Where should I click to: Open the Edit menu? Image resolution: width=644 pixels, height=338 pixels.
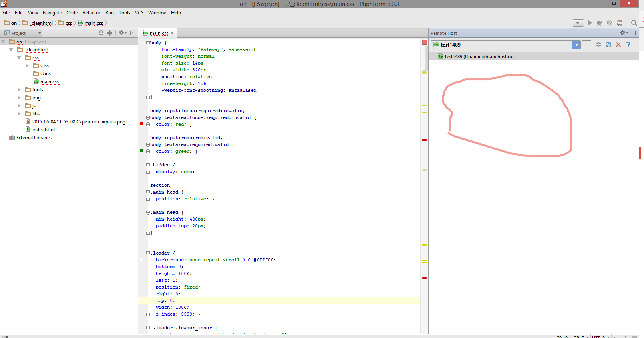click(19, 13)
